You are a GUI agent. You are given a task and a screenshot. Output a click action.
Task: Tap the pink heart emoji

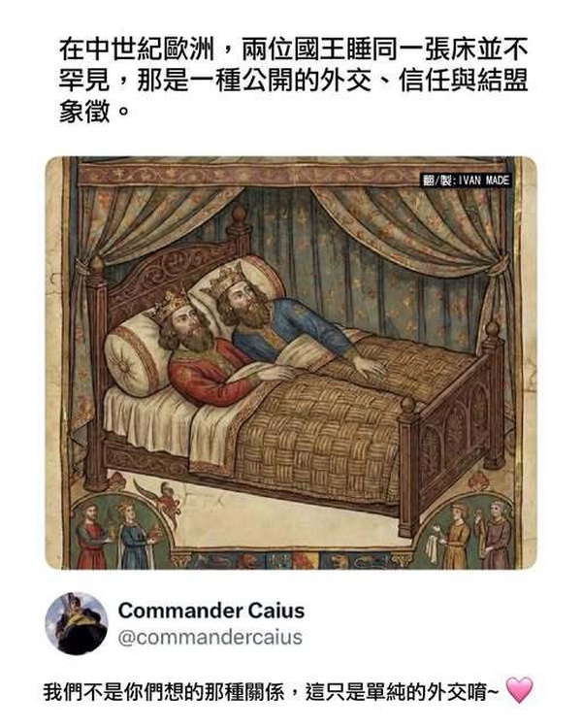(519, 690)
